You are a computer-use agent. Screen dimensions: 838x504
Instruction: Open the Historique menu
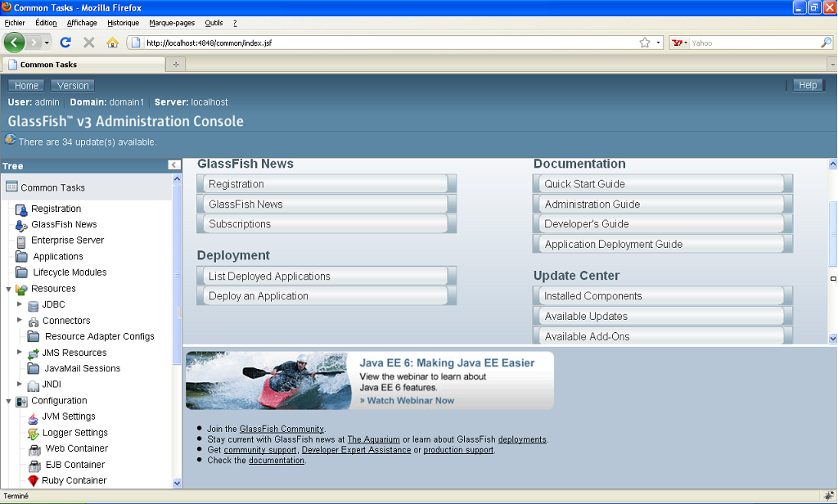click(123, 23)
